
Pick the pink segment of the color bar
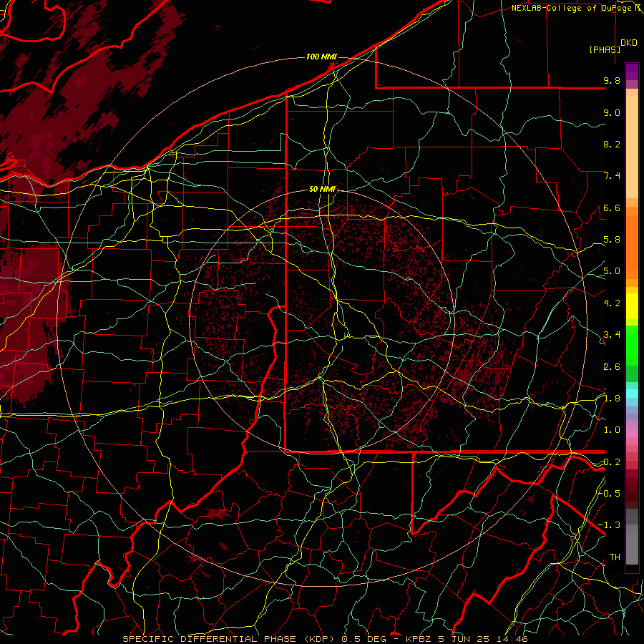coord(632,434)
